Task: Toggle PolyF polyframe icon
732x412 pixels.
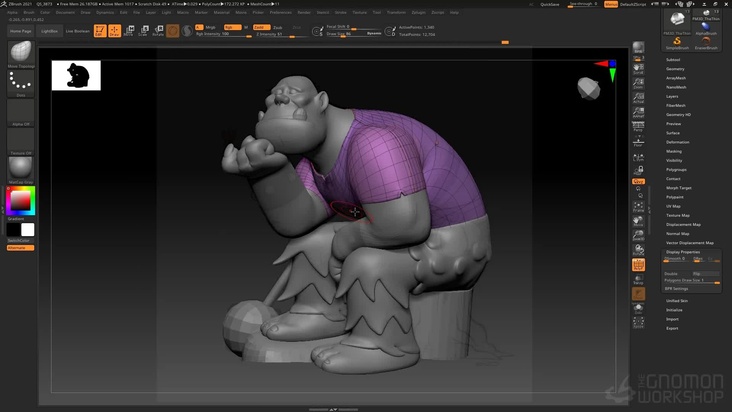Action: (x=638, y=265)
